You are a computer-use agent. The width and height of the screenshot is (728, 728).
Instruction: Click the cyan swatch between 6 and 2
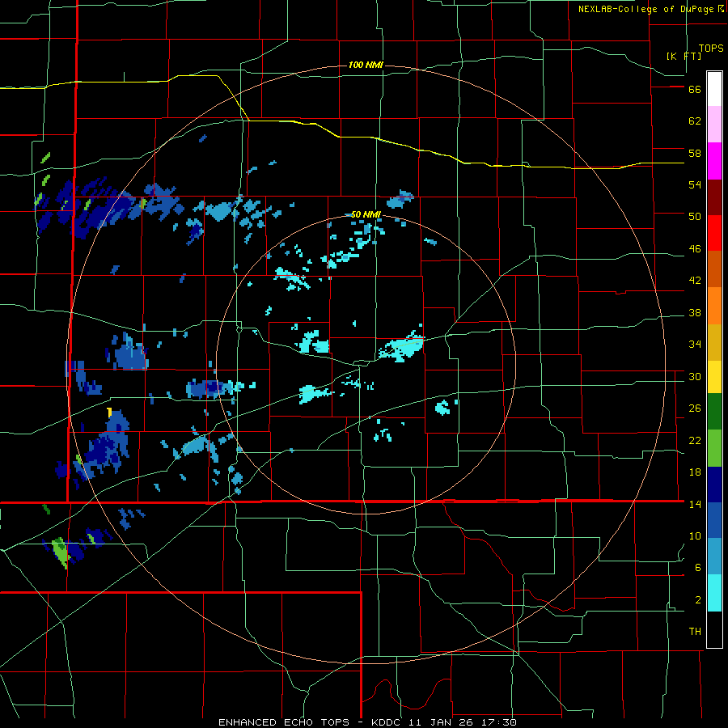pyautogui.click(x=714, y=592)
